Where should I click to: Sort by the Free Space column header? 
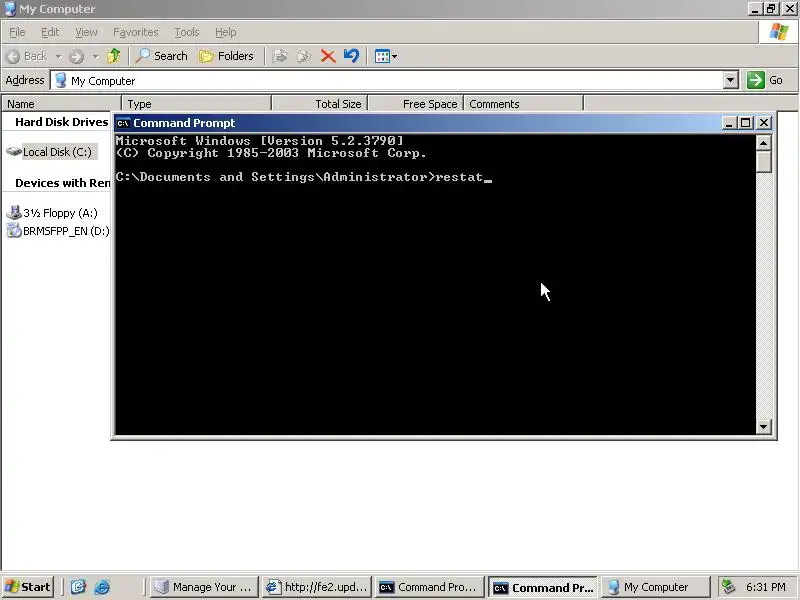[x=415, y=104]
